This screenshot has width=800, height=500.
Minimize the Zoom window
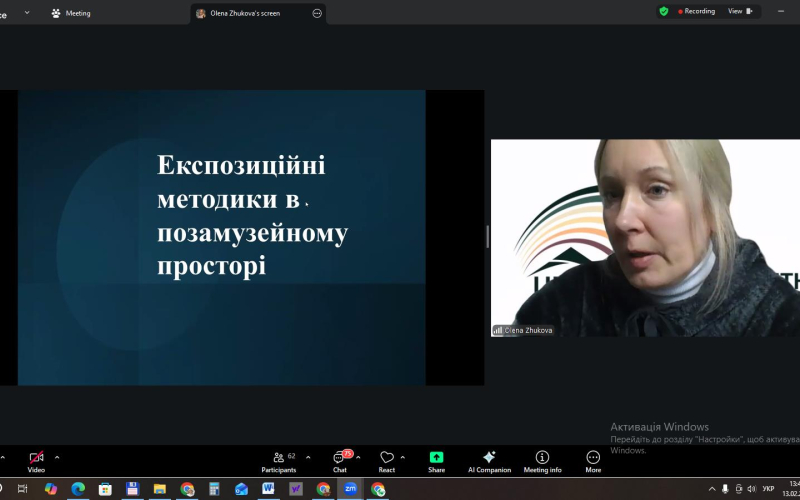pyautogui.click(x=781, y=11)
